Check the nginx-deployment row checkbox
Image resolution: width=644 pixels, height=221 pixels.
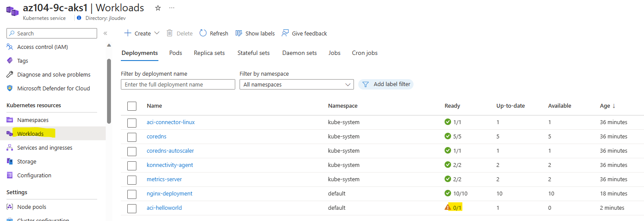pos(132,194)
